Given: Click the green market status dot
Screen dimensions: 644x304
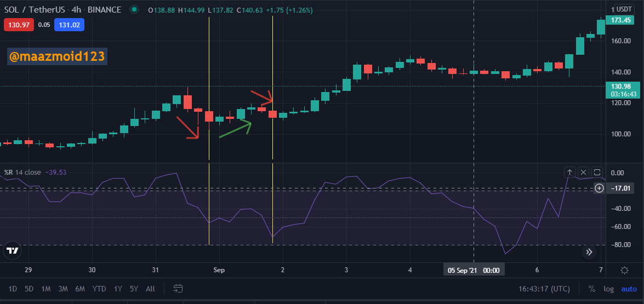Looking at the screenshot, I should click(134, 10).
